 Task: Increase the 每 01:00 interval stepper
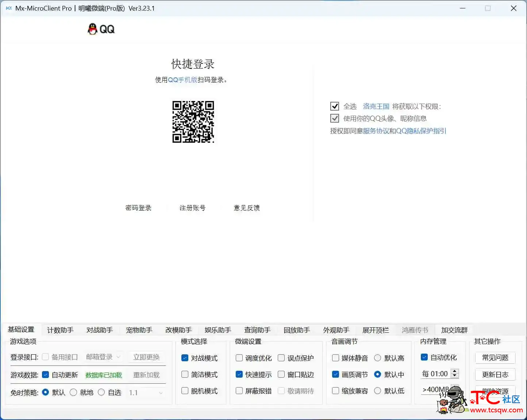click(x=454, y=371)
